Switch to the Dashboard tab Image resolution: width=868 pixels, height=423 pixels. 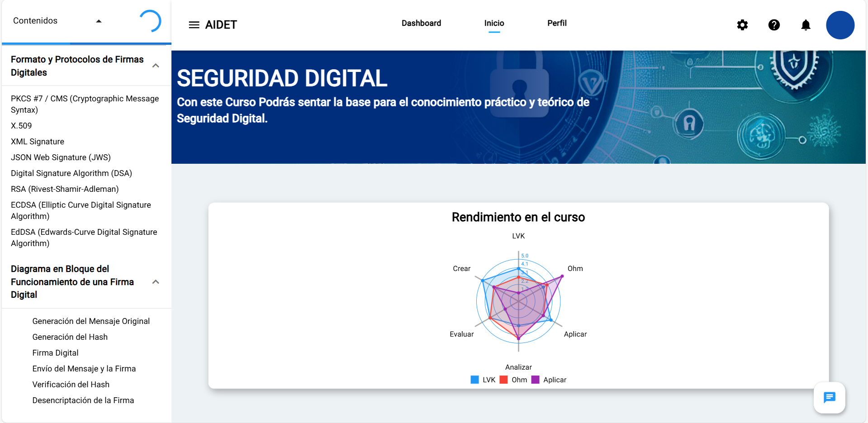421,23
